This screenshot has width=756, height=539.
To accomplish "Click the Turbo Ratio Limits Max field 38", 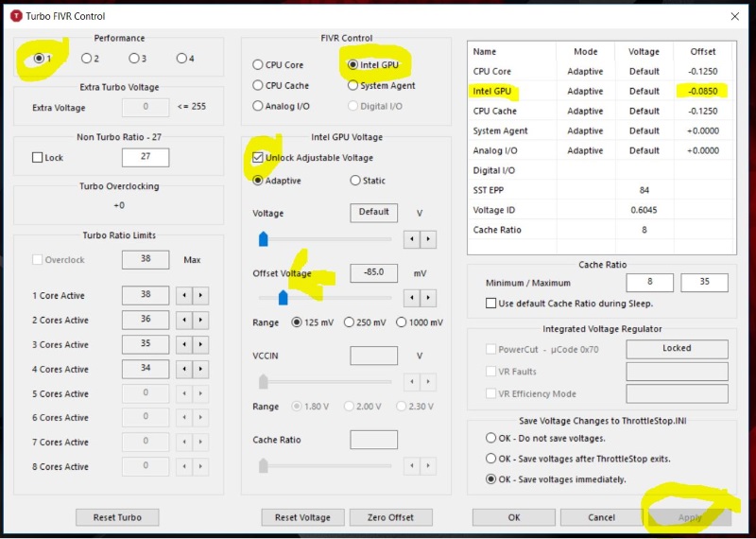I will (x=146, y=260).
